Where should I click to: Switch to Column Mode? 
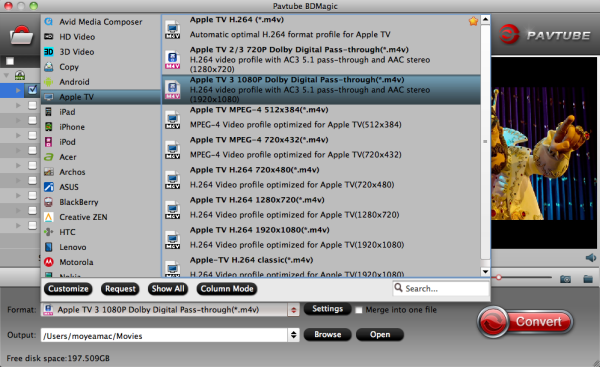227,289
